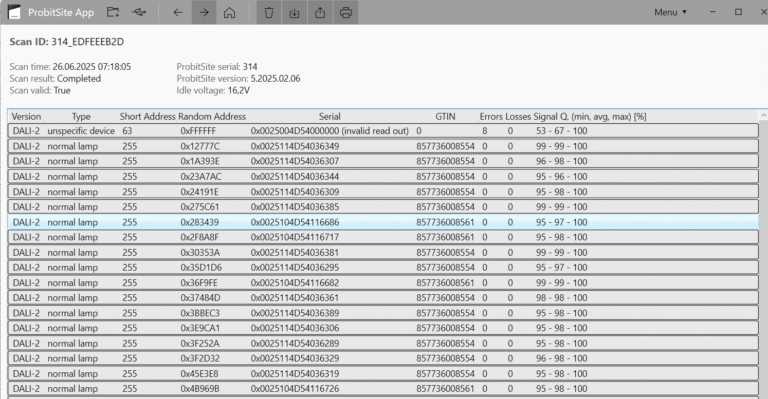Select row with random address 0x12777C
Screen dimensions: 768x399
coord(383,146)
